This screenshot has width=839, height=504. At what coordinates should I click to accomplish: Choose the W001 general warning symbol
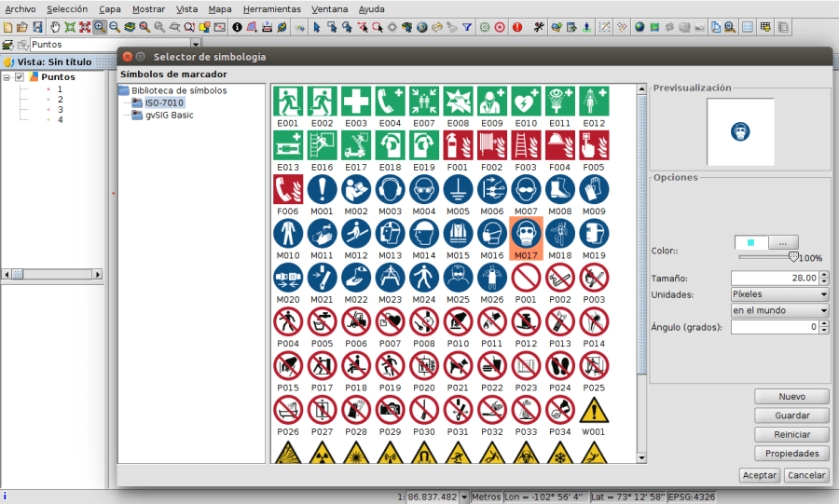coord(593,411)
